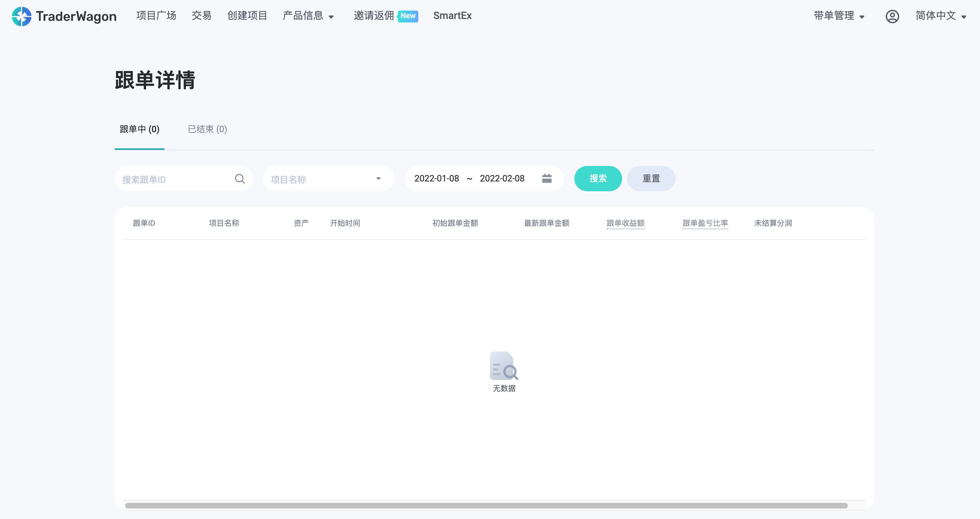Click the user account icon
This screenshot has height=519, width=980.
[x=892, y=16]
